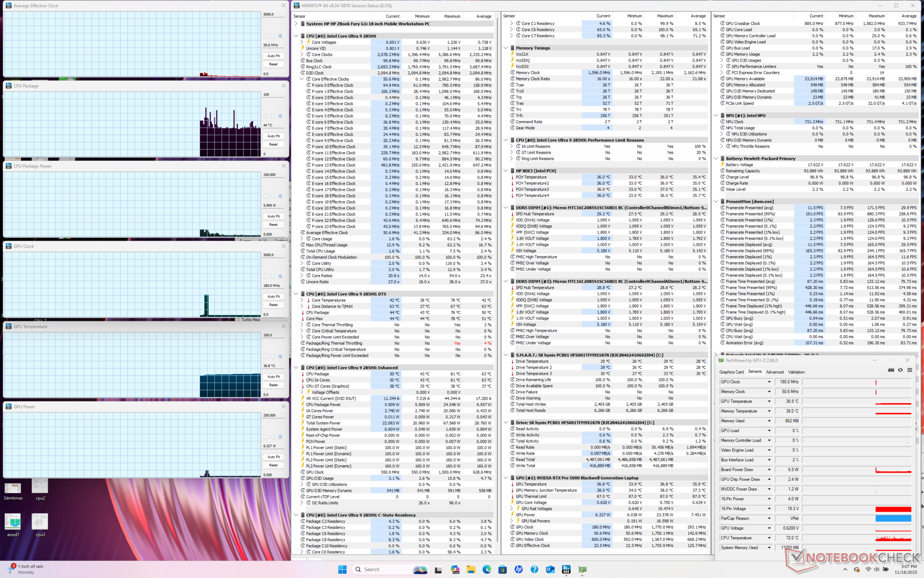924x578 pixels.
Task: Switch to Advanced tab in GPU-Z
Action: tap(774, 372)
